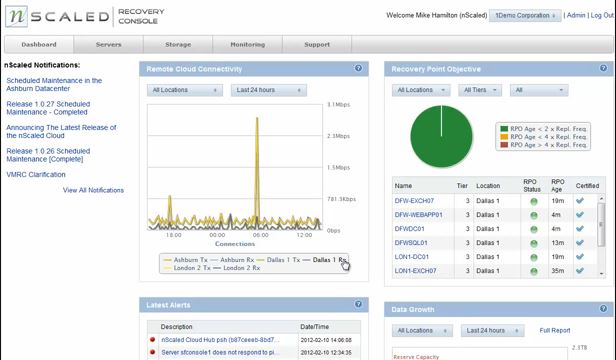Open 1Demo Corporation account dropdown
Screen dimensions: 616x360
point(525,15)
